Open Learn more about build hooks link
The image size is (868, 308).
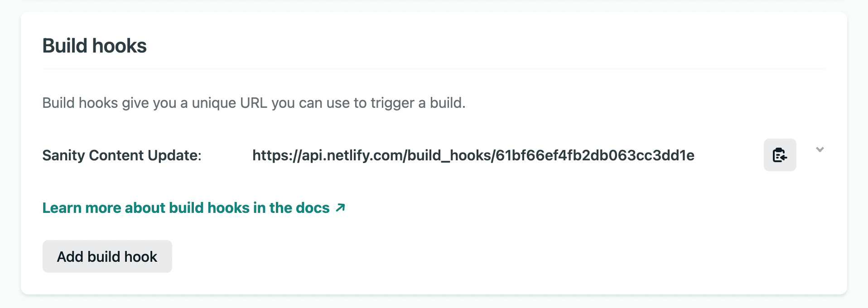click(186, 208)
